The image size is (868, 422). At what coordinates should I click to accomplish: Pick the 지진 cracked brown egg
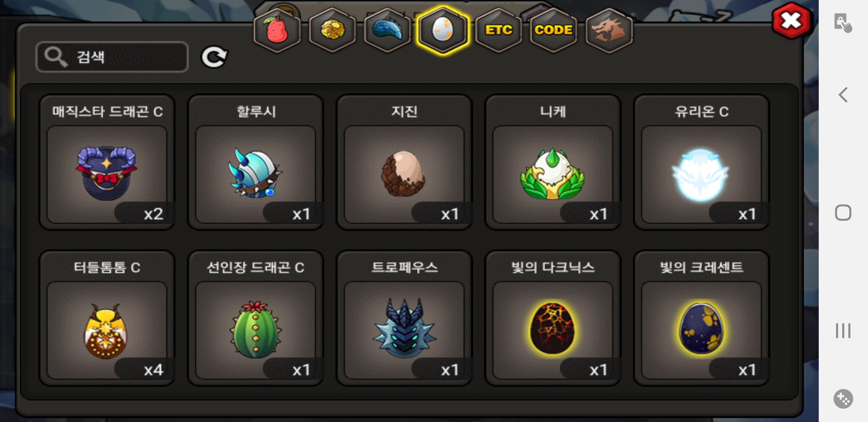(x=404, y=162)
